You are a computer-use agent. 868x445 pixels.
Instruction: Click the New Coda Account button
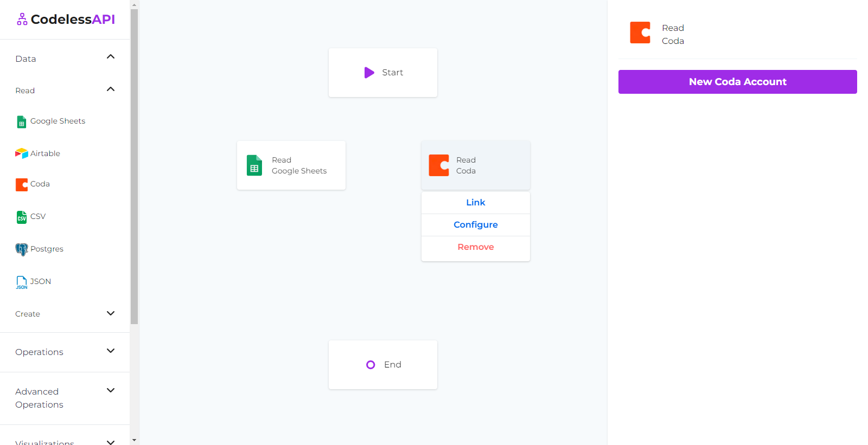click(x=738, y=82)
